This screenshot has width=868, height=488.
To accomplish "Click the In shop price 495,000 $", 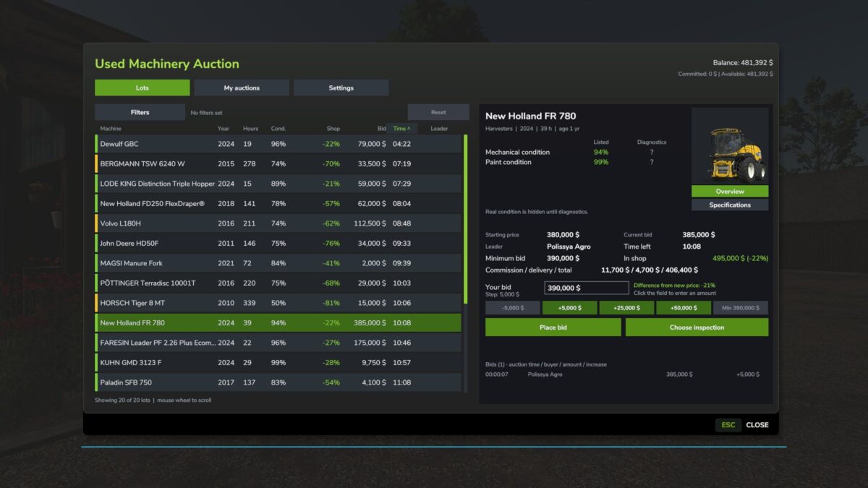I will pos(740,258).
